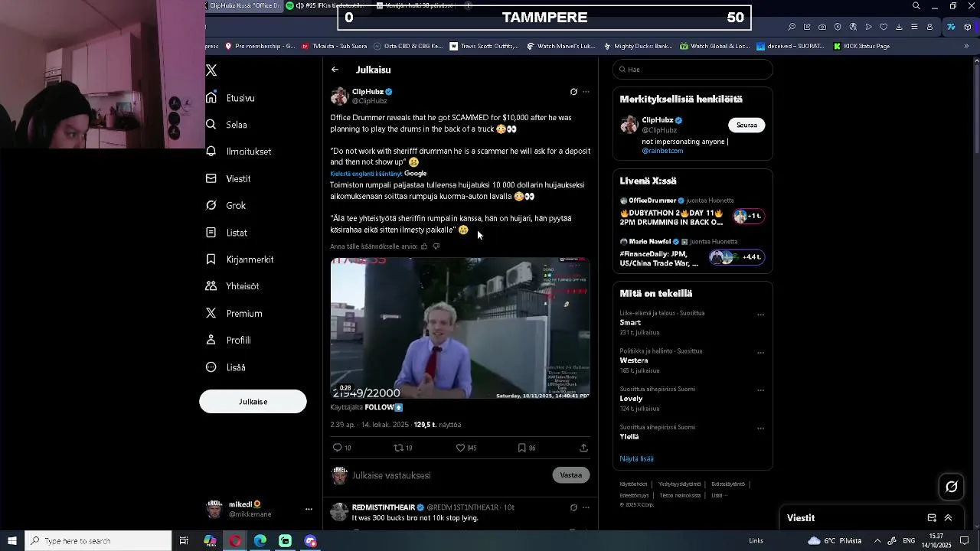Open browser easy setup menu icon
Screen dimensions: 980x551
pyautogui.click(x=914, y=27)
